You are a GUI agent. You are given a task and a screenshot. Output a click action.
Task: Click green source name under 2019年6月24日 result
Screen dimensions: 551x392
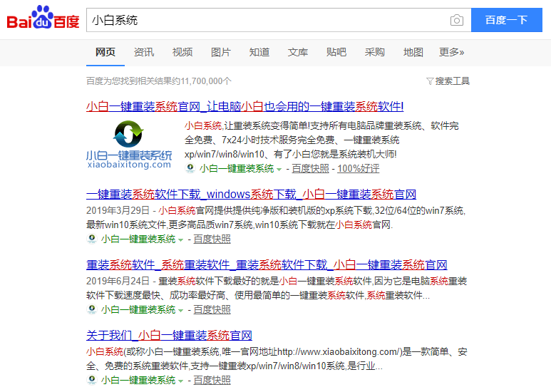(138, 310)
